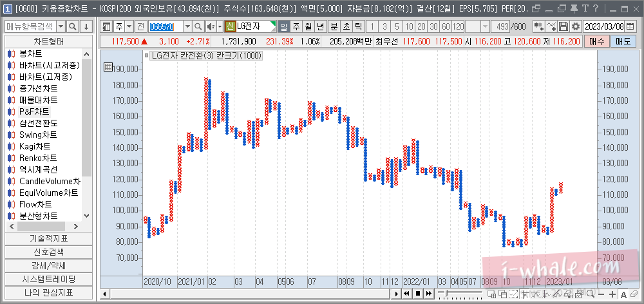Click the T font icon in title bar
This screenshot has height=304, width=644.
click(585, 8)
